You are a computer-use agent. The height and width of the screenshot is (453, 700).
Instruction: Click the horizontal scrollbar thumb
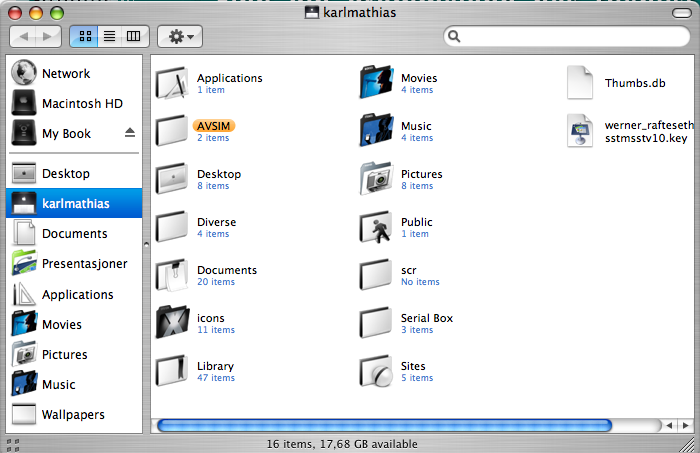click(x=384, y=425)
